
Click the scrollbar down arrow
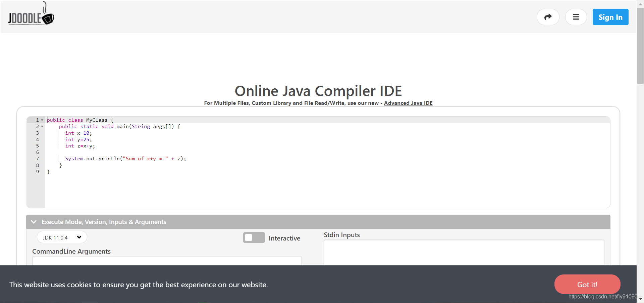click(640, 299)
